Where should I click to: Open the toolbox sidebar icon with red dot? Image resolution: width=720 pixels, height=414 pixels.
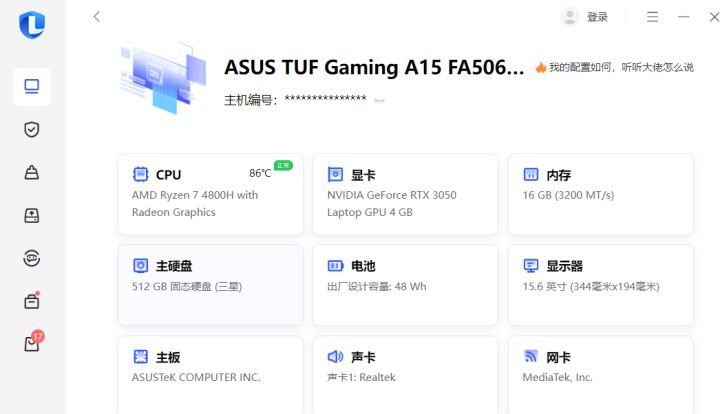tap(32, 301)
